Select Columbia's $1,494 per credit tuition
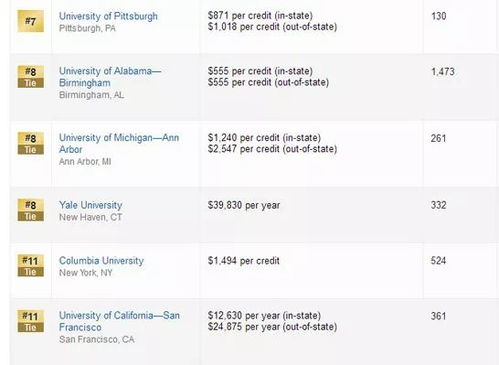The width and height of the screenshot is (499, 365). coord(243,261)
